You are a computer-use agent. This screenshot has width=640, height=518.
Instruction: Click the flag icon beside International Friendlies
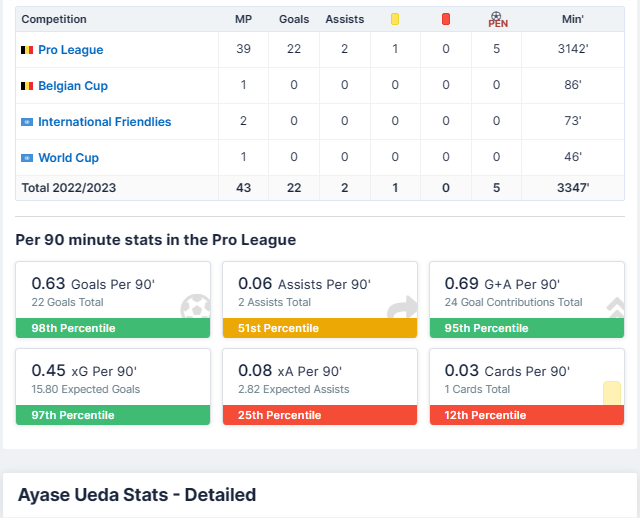[x=27, y=122]
